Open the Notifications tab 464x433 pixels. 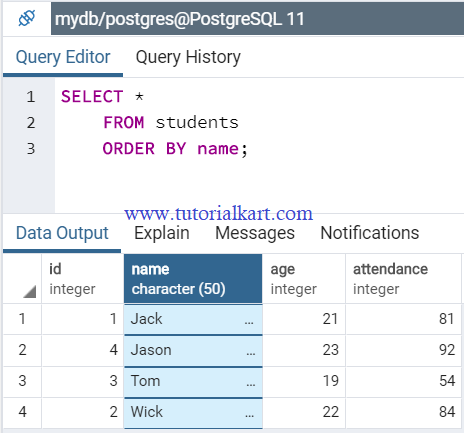tap(370, 233)
